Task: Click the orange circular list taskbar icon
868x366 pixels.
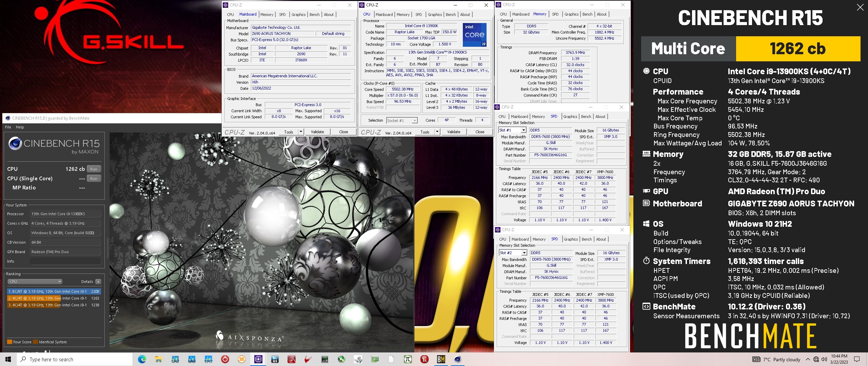Action: coord(241,359)
